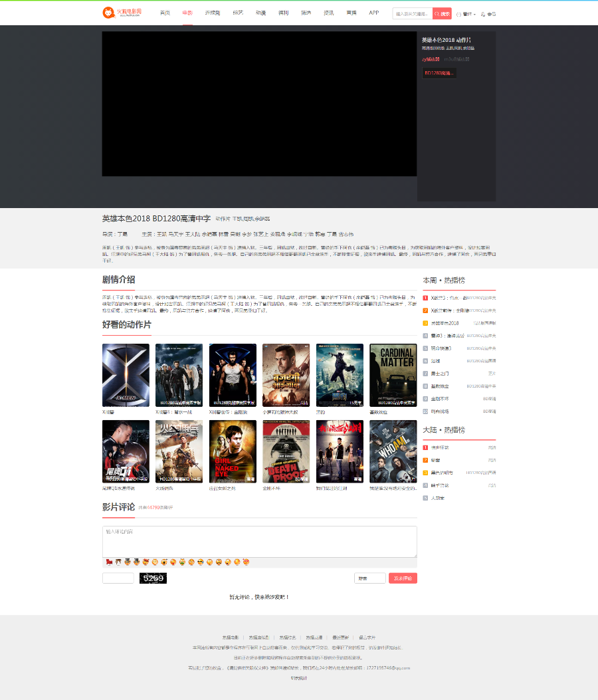Open 资讯 in the top navigation
The image size is (598, 700).
tap(329, 13)
